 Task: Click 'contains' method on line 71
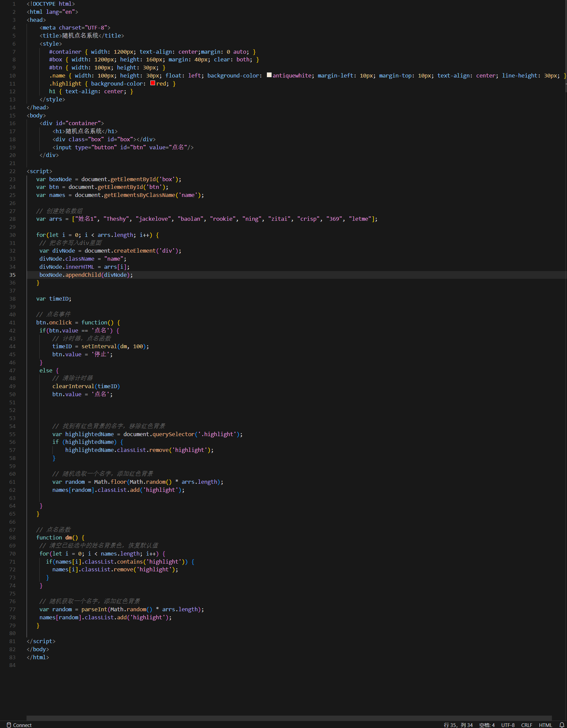click(130, 562)
